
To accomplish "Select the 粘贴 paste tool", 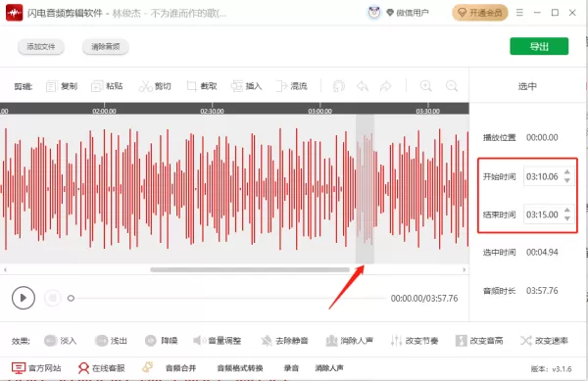I will coord(107,86).
